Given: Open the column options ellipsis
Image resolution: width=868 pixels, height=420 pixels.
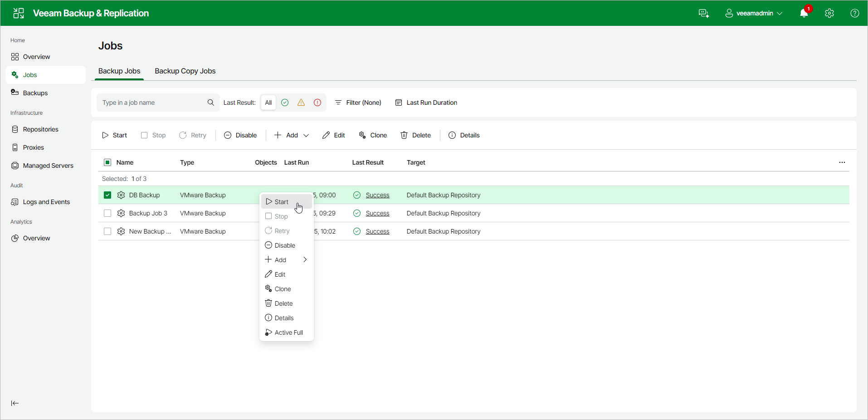Looking at the screenshot, I should (842, 162).
